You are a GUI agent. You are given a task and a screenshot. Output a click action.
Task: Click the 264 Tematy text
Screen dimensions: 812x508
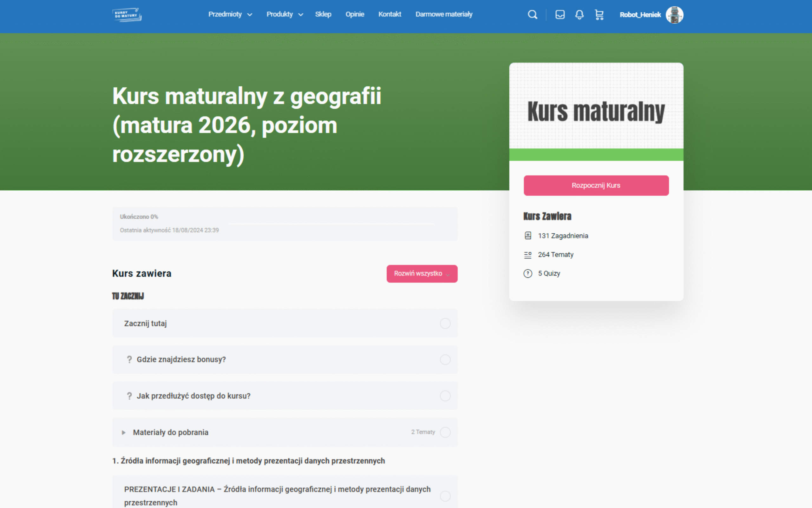click(556, 255)
